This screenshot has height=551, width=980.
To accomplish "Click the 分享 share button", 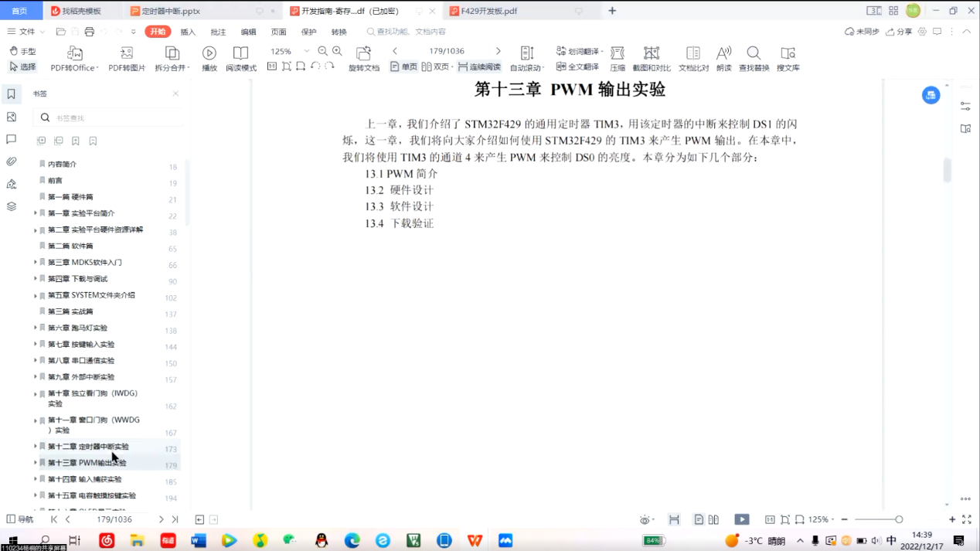I will 900,32.
